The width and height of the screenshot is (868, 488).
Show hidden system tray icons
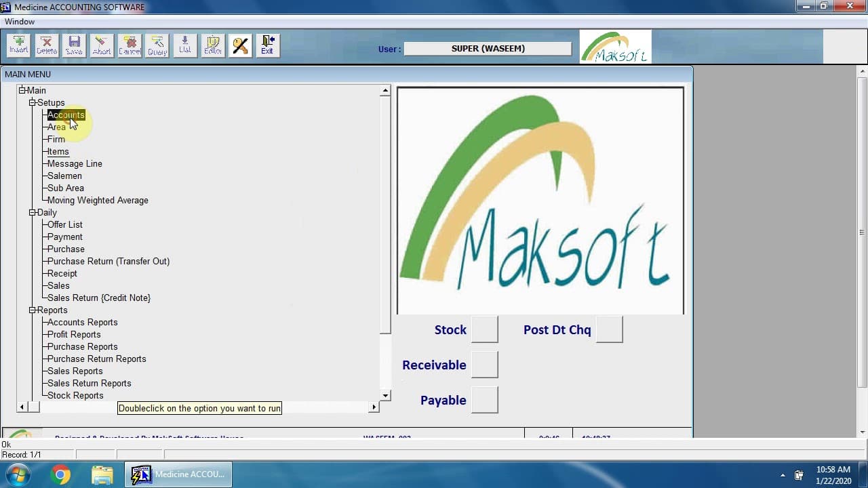point(783,475)
